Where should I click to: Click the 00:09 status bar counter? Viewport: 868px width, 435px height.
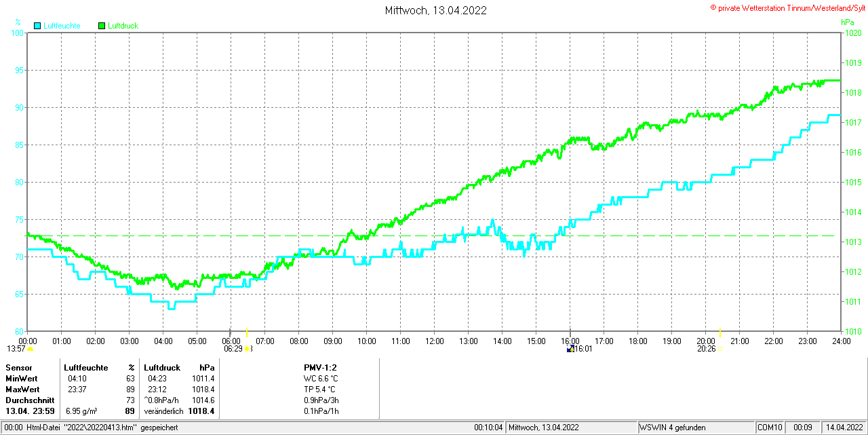[x=803, y=428]
